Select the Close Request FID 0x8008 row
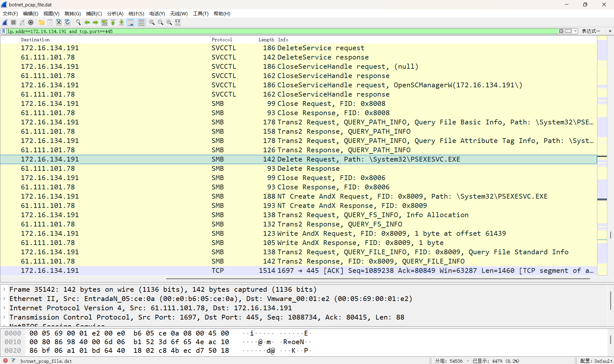Image resolution: width=614 pixels, height=364 pixels. [299, 104]
